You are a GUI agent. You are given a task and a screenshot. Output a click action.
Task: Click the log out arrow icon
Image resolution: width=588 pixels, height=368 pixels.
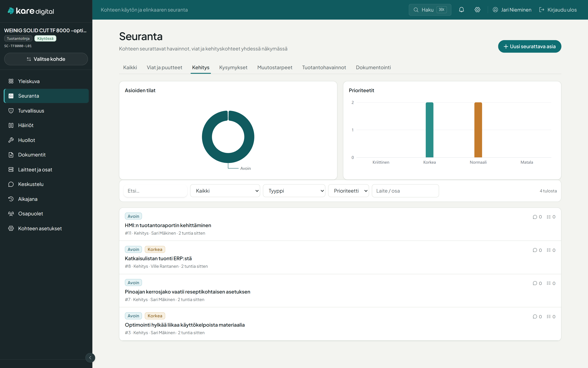pyautogui.click(x=542, y=10)
